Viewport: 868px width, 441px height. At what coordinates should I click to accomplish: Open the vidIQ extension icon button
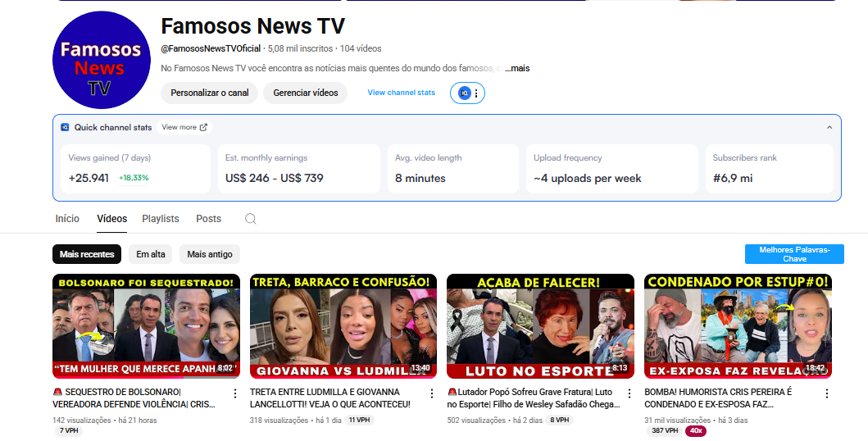tap(465, 93)
